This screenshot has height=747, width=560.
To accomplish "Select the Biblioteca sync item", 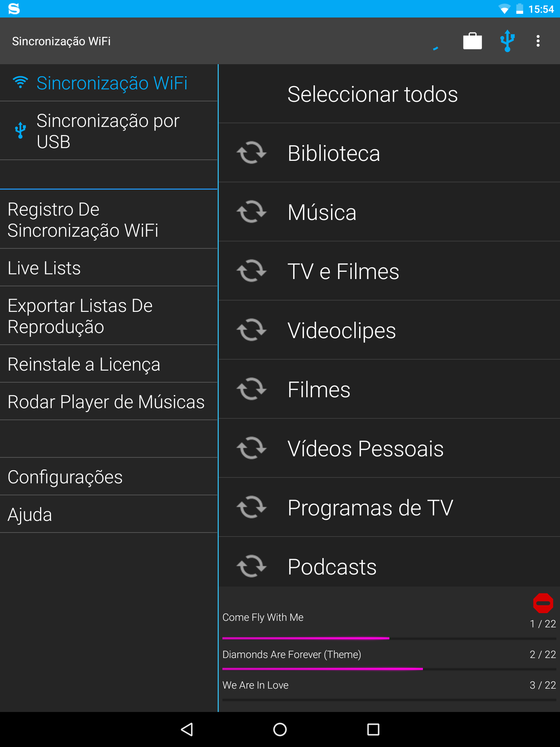I will [x=389, y=153].
